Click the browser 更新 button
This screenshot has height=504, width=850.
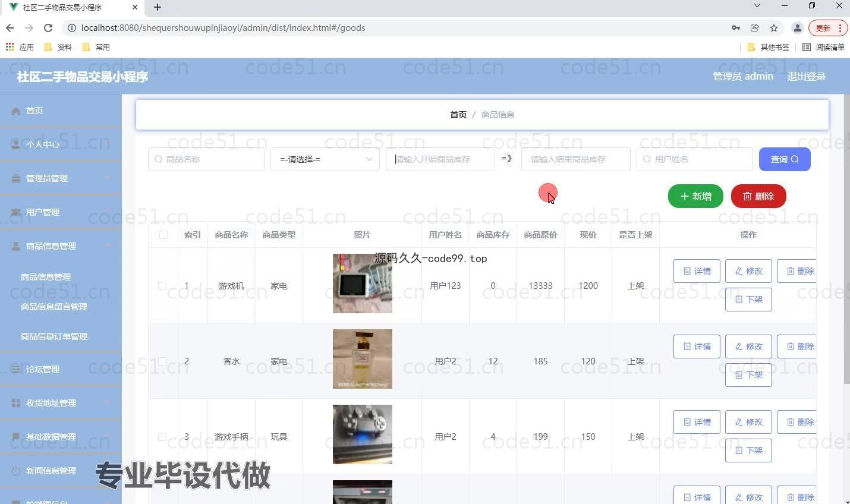coord(827,28)
